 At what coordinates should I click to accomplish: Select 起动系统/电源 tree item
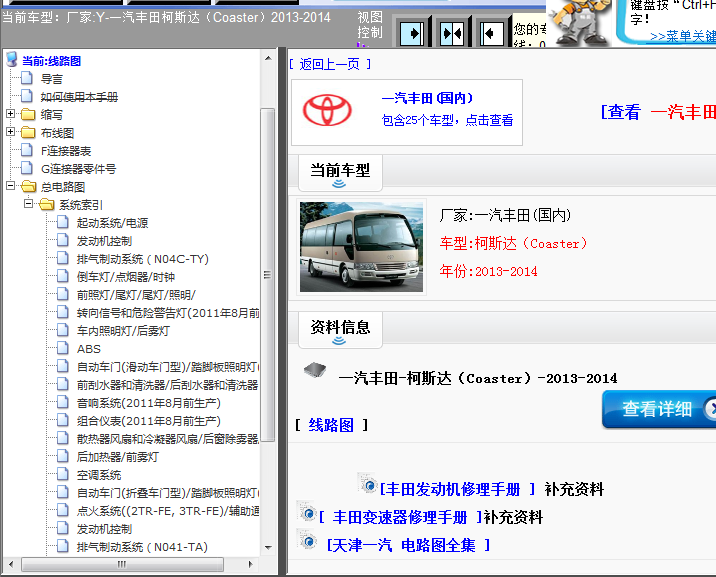112,223
